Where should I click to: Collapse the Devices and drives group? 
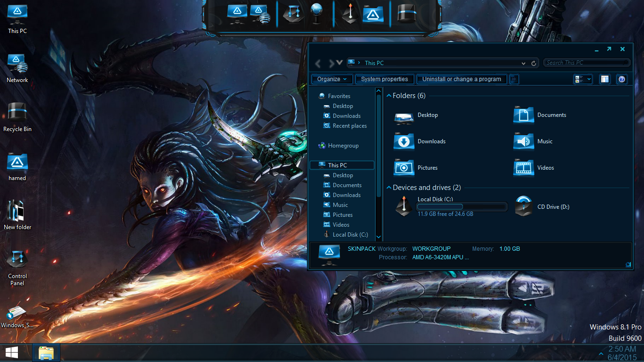389,188
